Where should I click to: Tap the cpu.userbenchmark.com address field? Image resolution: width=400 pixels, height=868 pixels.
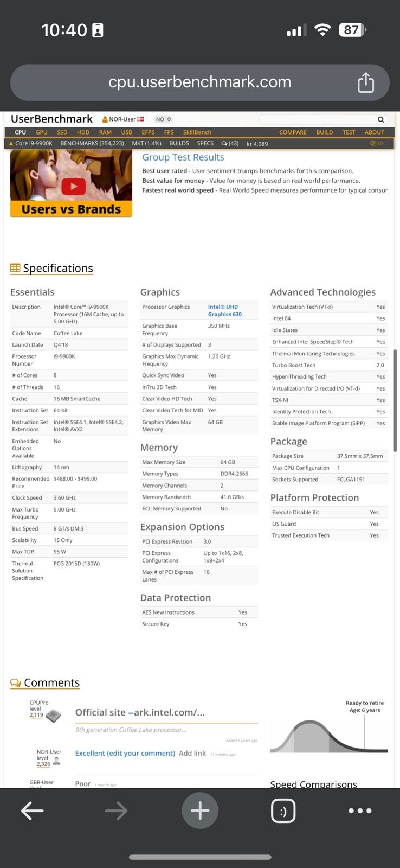coord(199,82)
